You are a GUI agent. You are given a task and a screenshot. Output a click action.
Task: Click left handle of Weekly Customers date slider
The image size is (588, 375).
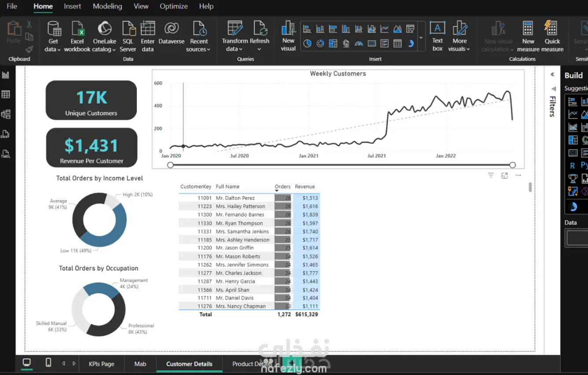(x=170, y=165)
